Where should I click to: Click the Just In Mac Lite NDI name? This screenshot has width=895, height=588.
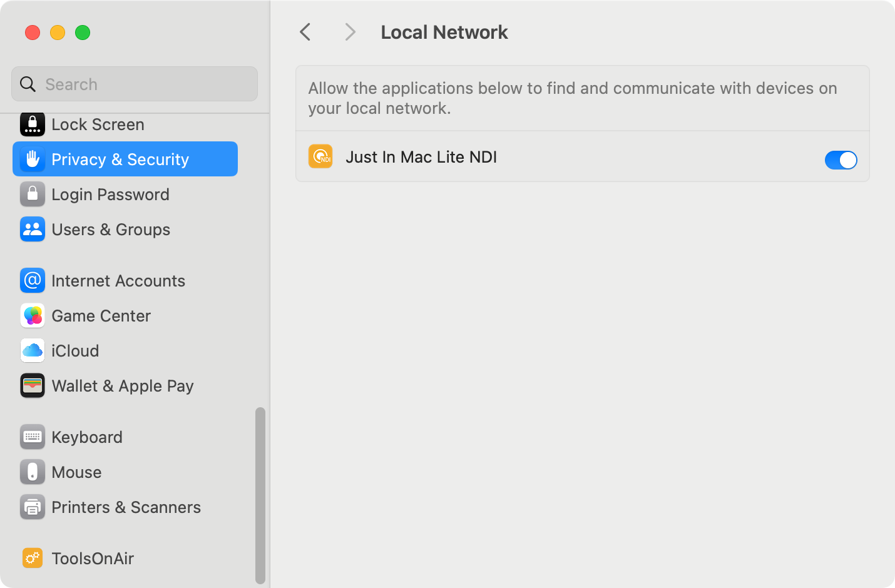(421, 157)
